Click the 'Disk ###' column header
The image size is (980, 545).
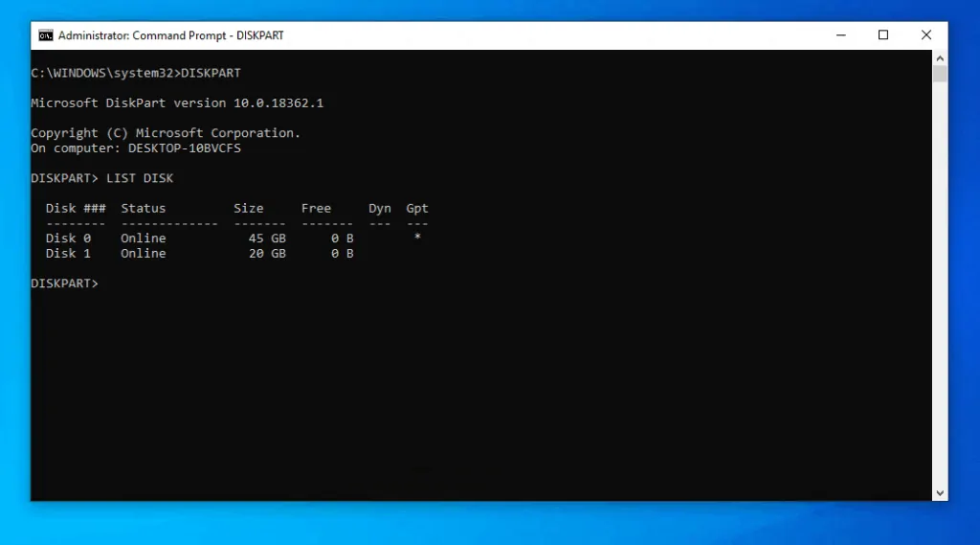pyautogui.click(x=76, y=209)
